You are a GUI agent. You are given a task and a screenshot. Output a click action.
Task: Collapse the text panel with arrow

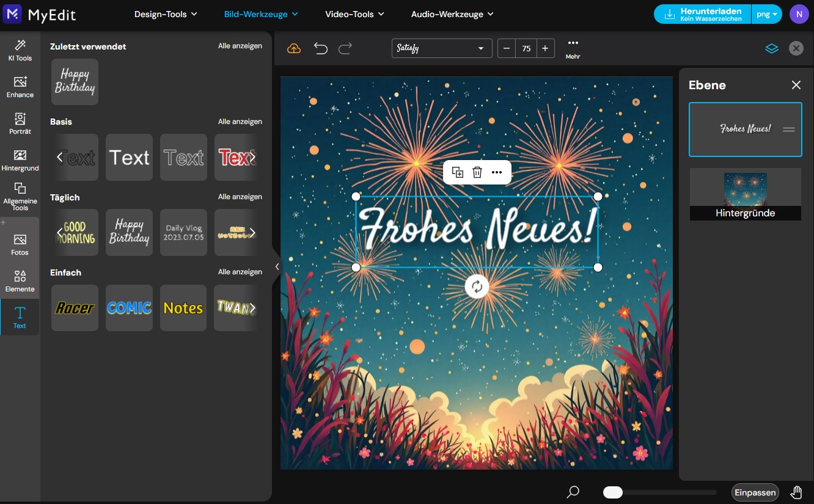pos(277,266)
